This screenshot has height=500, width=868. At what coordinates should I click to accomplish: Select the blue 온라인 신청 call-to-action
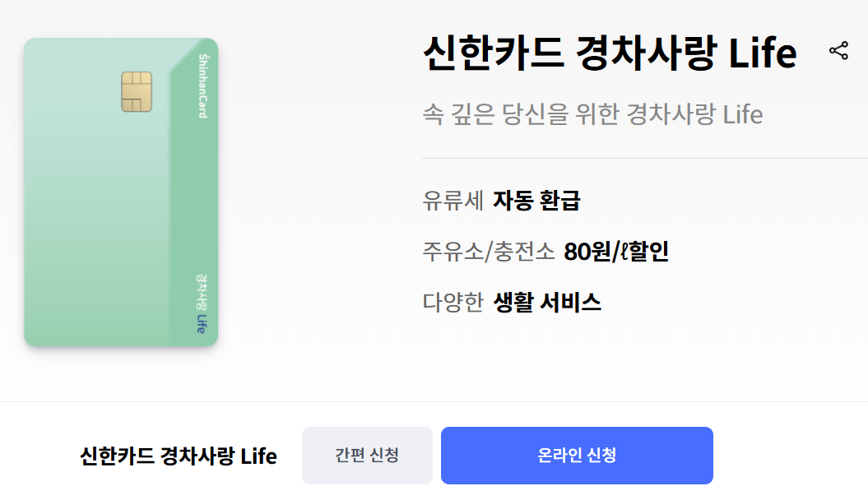coord(578,456)
